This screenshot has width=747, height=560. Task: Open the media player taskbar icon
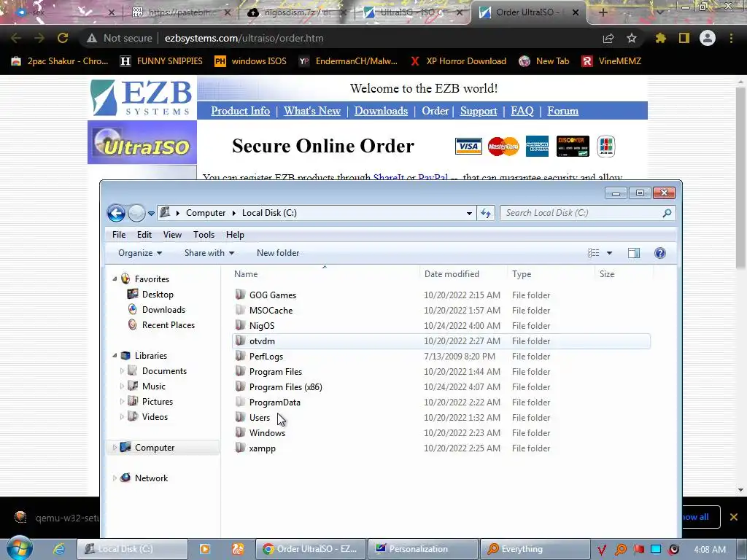point(205,549)
